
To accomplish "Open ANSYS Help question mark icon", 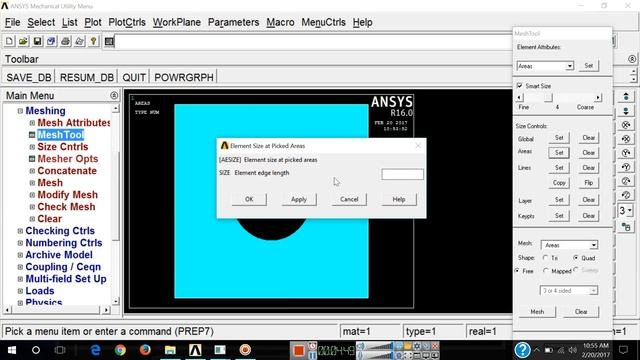I will point(93,41).
